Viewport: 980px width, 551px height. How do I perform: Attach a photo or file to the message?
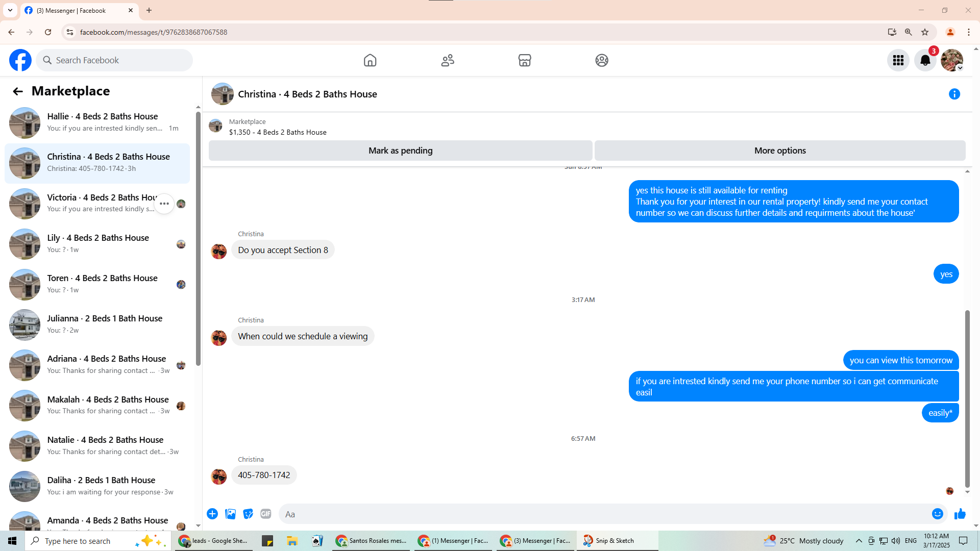click(230, 514)
